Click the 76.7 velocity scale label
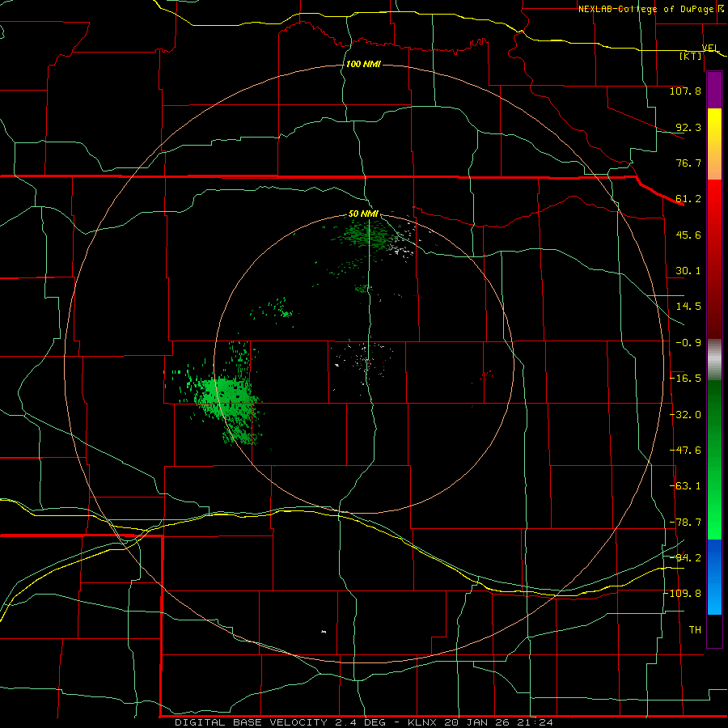Image resolution: width=728 pixels, height=728 pixels. tap(688, 163)
